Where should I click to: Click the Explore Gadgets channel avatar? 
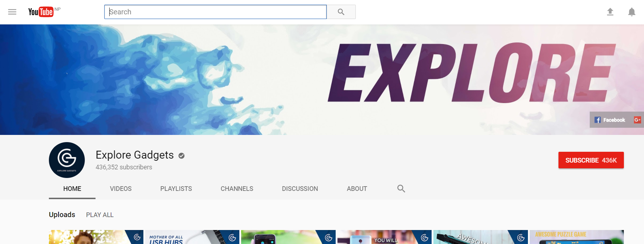pyautogui.click(x=67, y=160)
